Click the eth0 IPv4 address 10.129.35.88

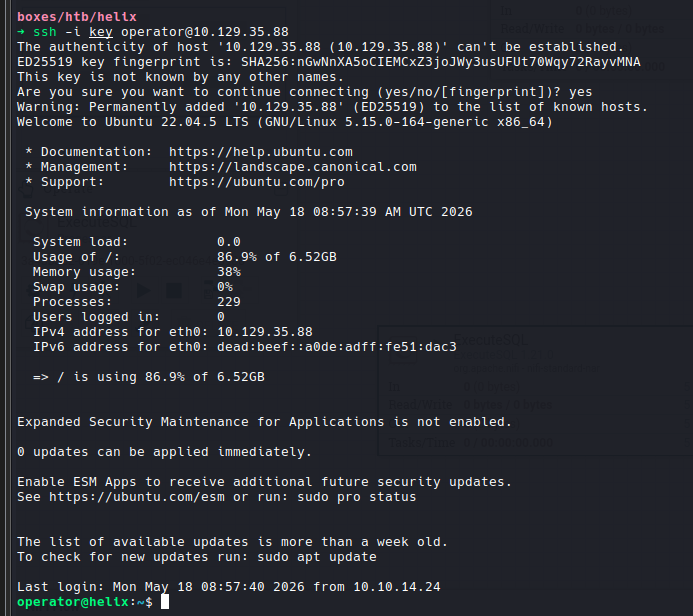(x=265, y=332)
